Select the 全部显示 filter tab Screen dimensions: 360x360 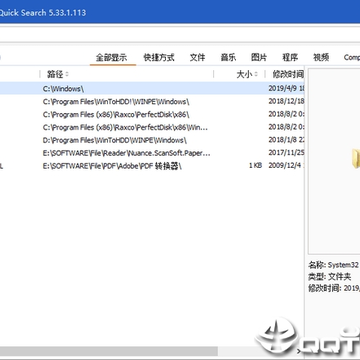tap(111, 57)
